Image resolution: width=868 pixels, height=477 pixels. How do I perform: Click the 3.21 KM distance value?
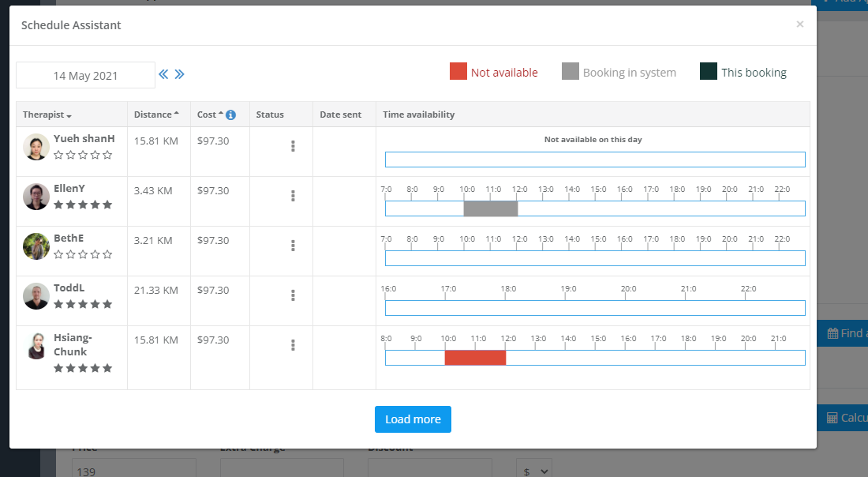coord(153,240)
